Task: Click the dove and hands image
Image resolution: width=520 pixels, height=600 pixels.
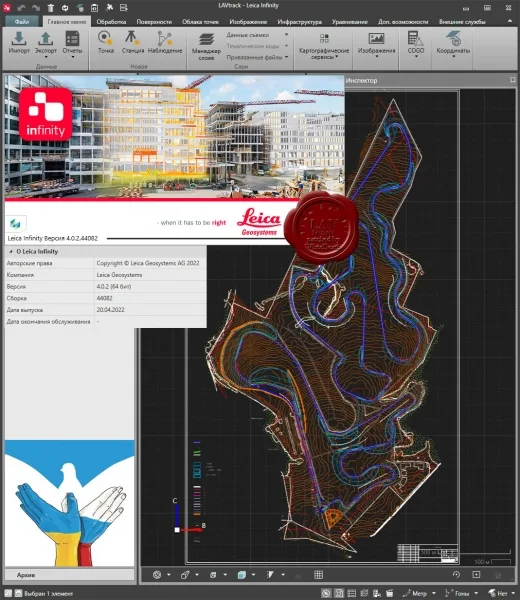Action: (69, 503)
